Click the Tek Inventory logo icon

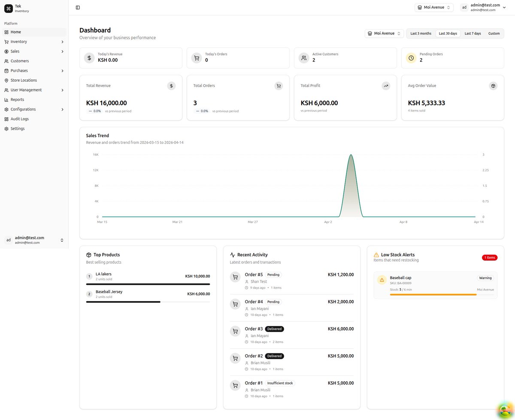(9, 8)
